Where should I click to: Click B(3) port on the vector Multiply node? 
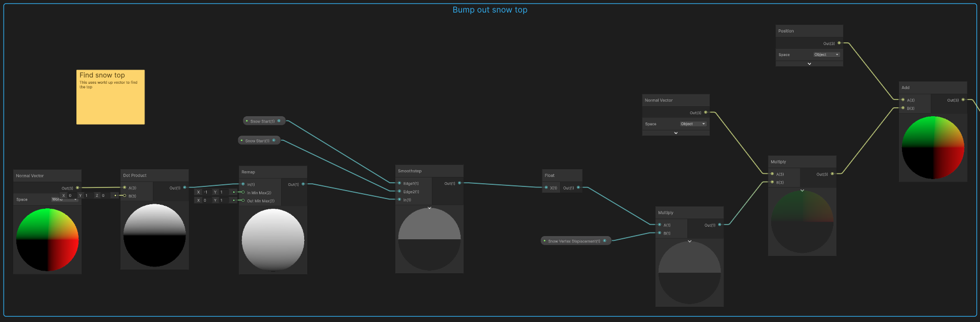tap(772, 182)
